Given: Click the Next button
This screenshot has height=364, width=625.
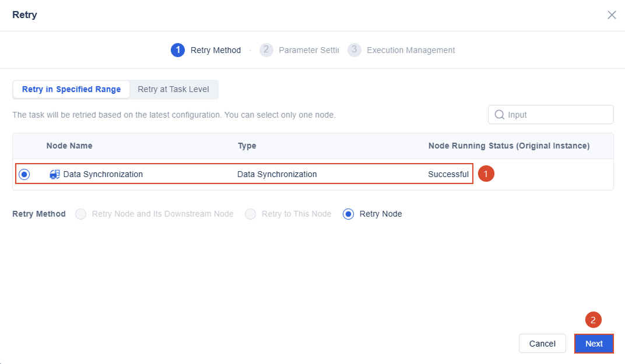Looking at the screenshot, I should click(x=594, y=344).
